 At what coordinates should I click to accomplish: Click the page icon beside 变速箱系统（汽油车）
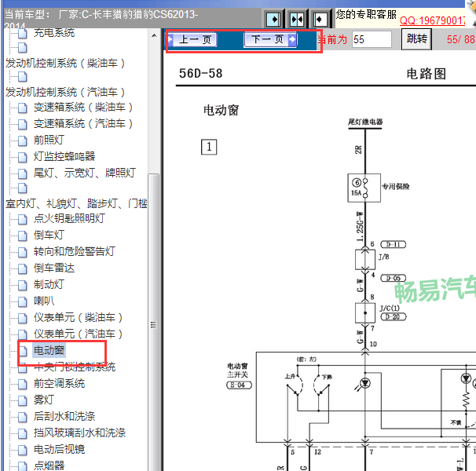[23, 124]
